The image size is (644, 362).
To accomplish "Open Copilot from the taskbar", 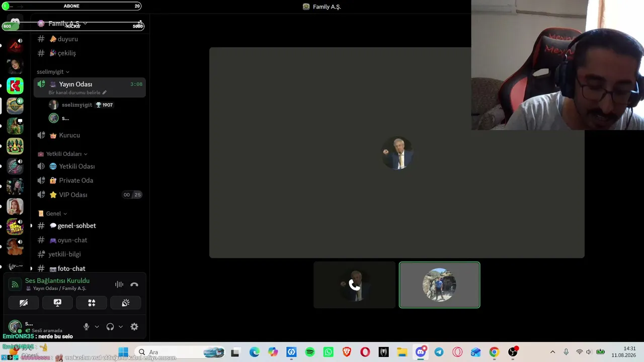I will pos(273,352).
